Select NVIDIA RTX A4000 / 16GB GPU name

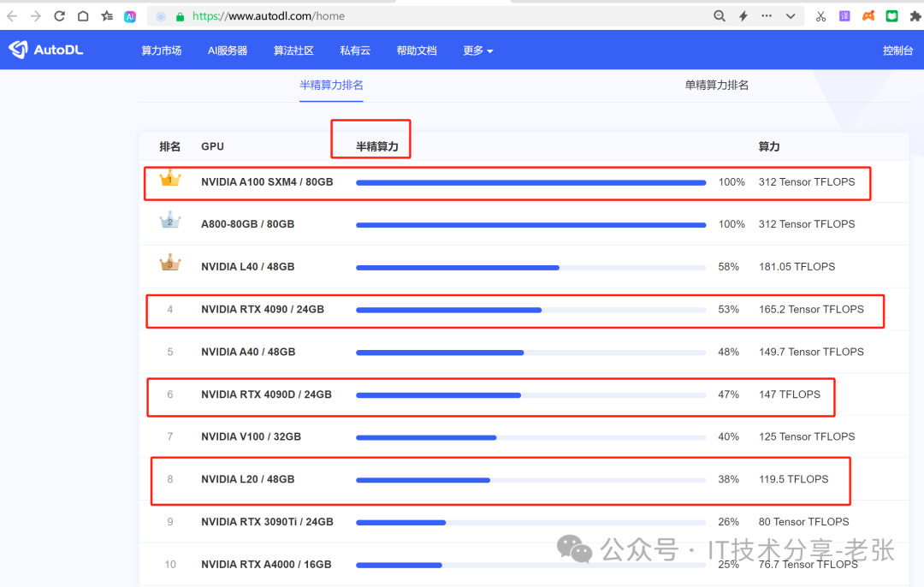click(266, 564)
